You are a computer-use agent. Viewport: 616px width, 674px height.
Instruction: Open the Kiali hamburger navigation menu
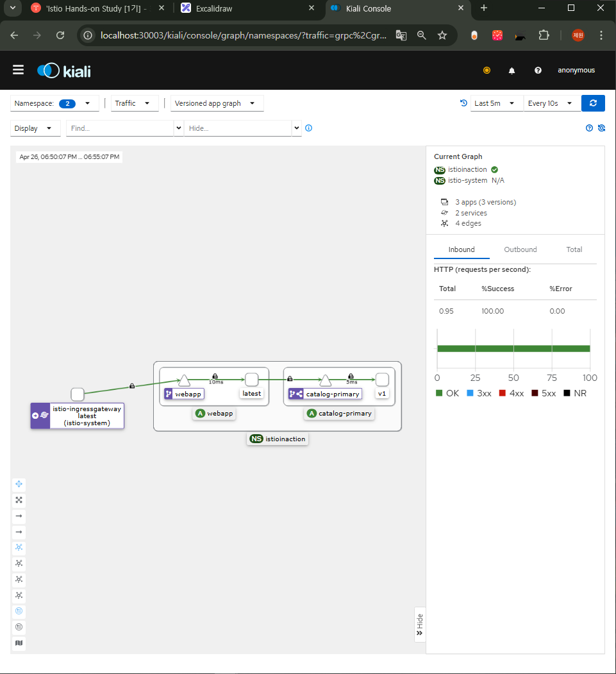(x=18, y=70)
